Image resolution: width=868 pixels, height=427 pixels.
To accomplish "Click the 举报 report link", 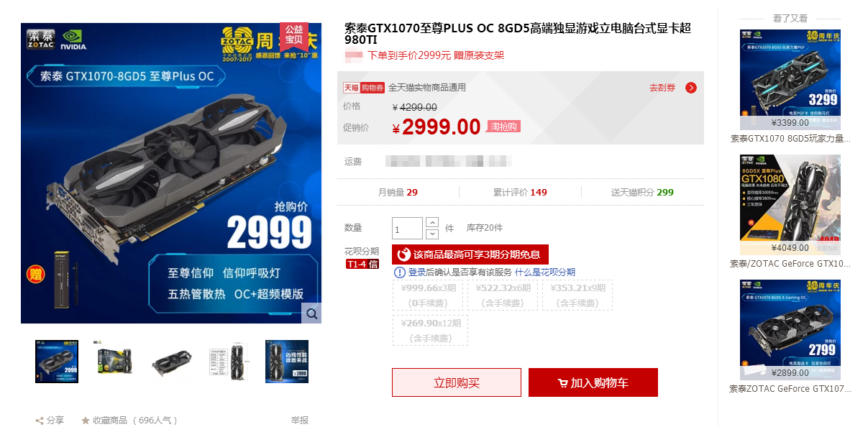I will click(300, 421).
